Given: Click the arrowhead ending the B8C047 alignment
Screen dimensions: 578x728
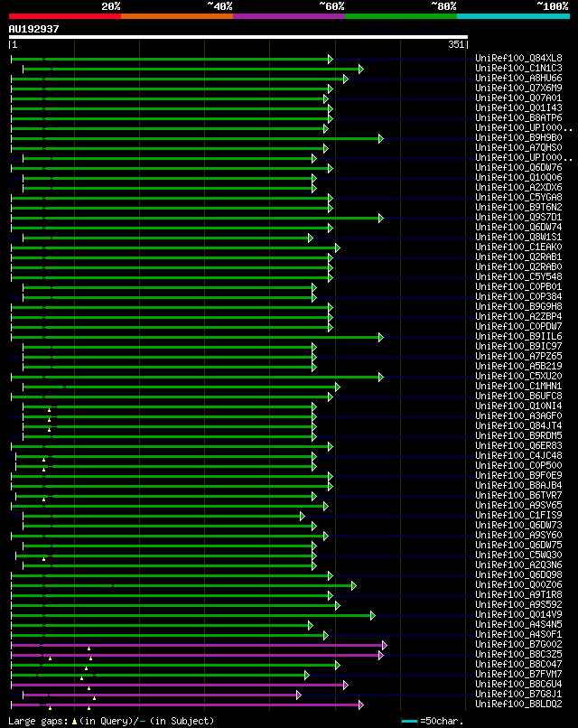Looking at the screenshot, I should (337, 666).
